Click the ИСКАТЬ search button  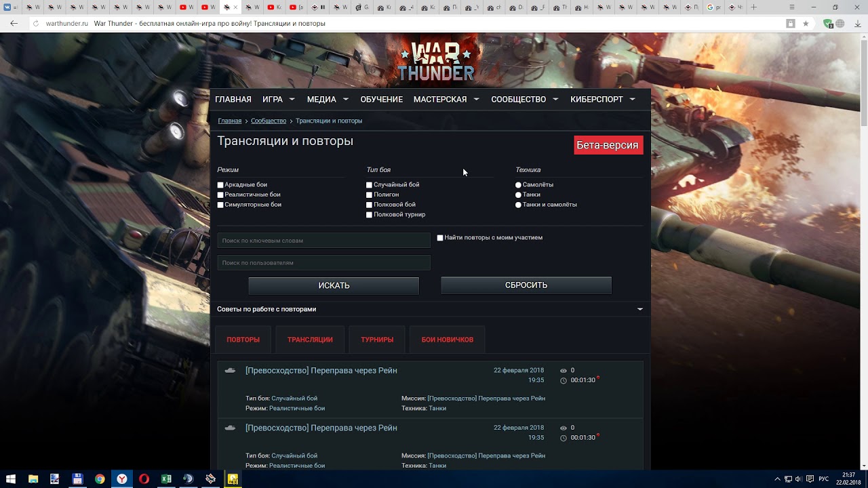(334, 285)
